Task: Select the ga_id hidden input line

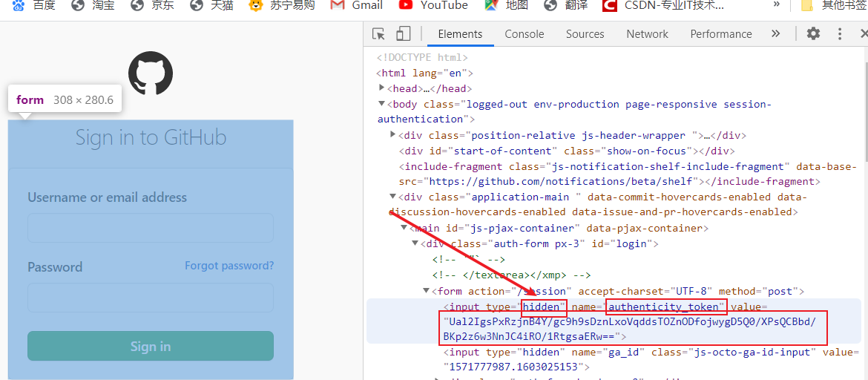Action: [651, 359]
